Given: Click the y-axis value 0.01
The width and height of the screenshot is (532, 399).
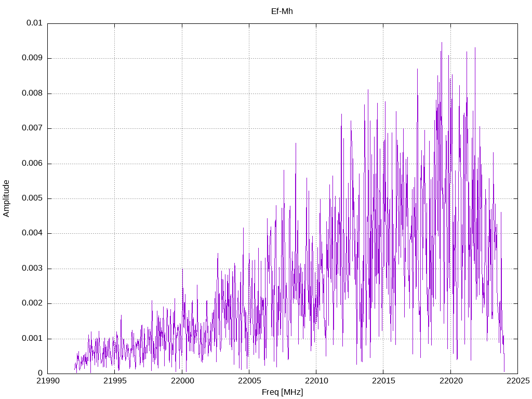Looking at the screenshot, I should point(34,23).
